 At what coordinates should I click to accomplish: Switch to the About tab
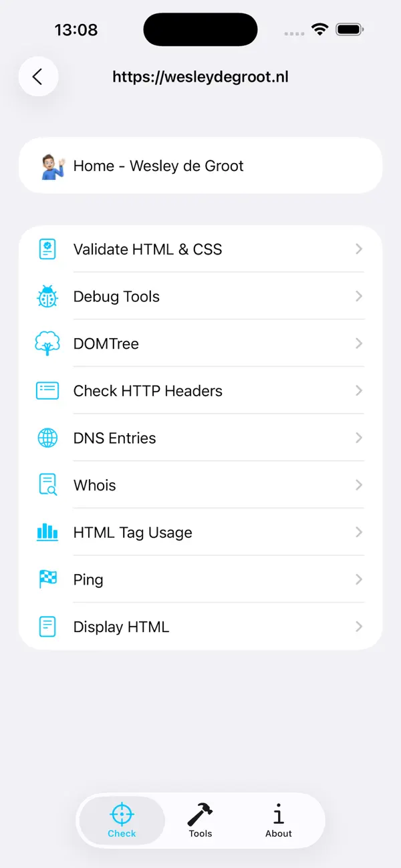tap(278, 820)
